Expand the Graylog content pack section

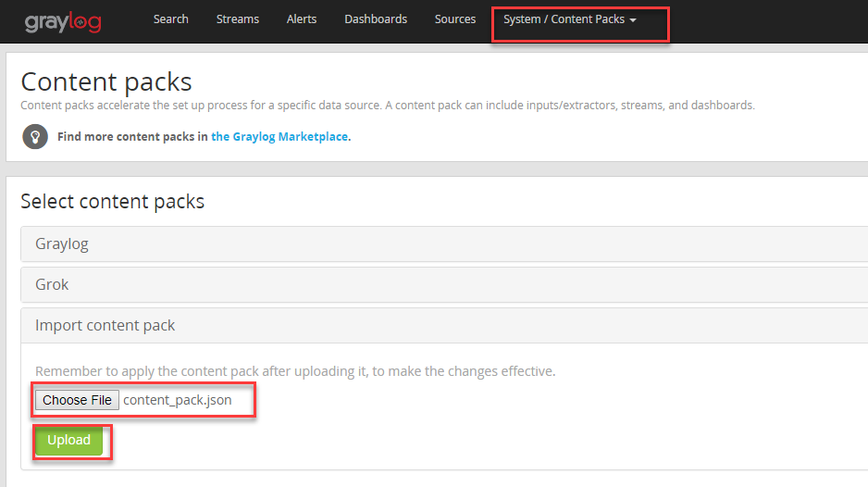(x=444, y=243)
